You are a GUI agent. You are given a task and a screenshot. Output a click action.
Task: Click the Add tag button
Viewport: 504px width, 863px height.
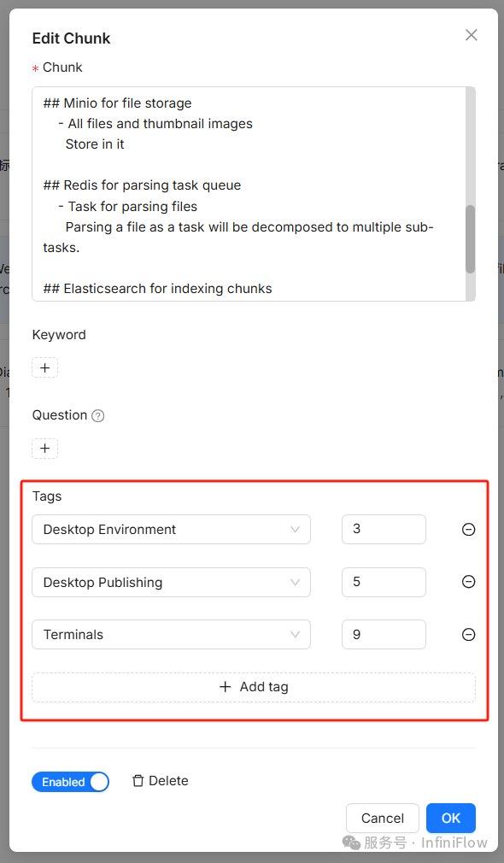pyautogui.click(x=254, y=687)
